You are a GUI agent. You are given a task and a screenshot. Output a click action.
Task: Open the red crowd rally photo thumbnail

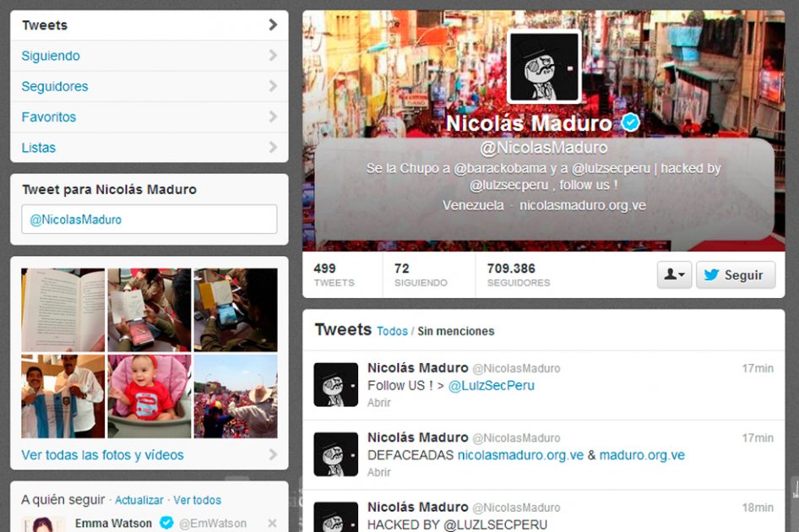point(236,396)
